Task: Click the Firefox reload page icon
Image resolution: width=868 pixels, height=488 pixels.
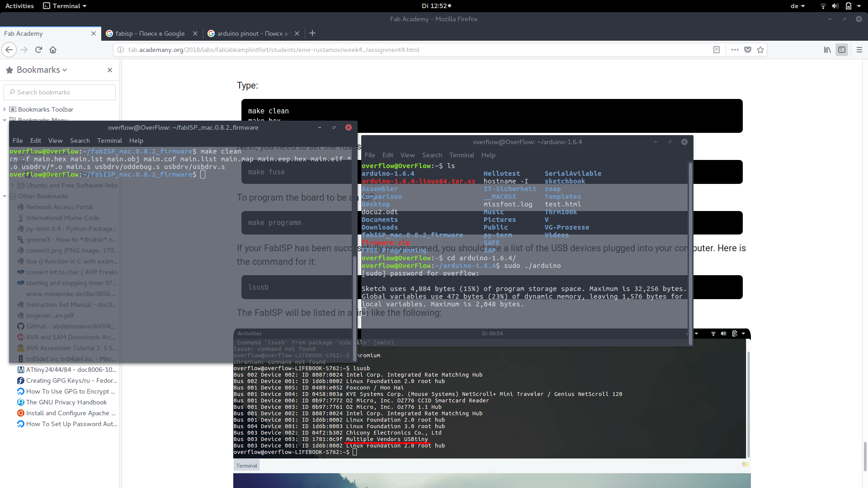Action: click(38, 50)
